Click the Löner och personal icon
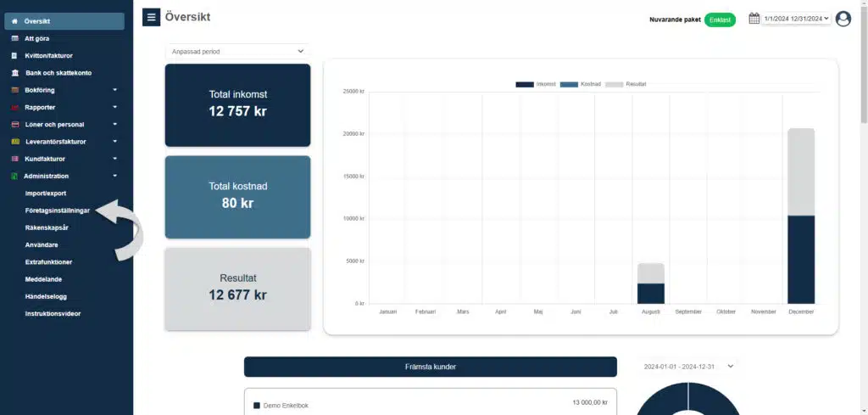Screen dimensions: 868x415 [x=15, y=125]
